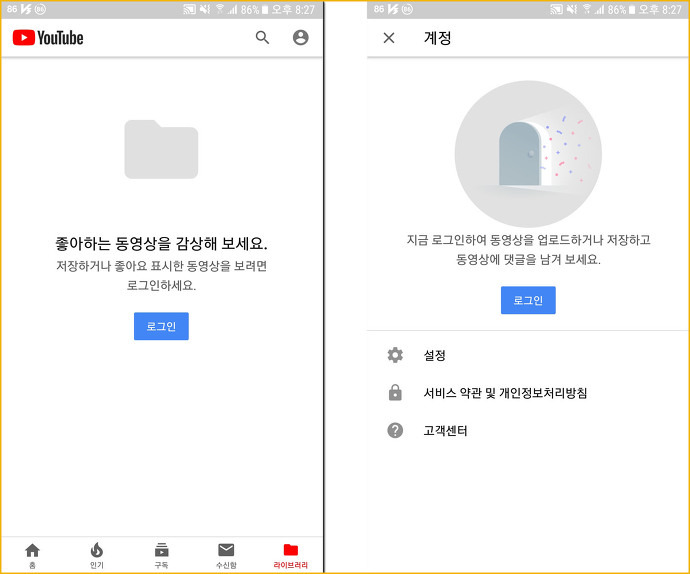Open the 구독 subscriptions tab
The image size is (690, 574).
pos(161,556)
